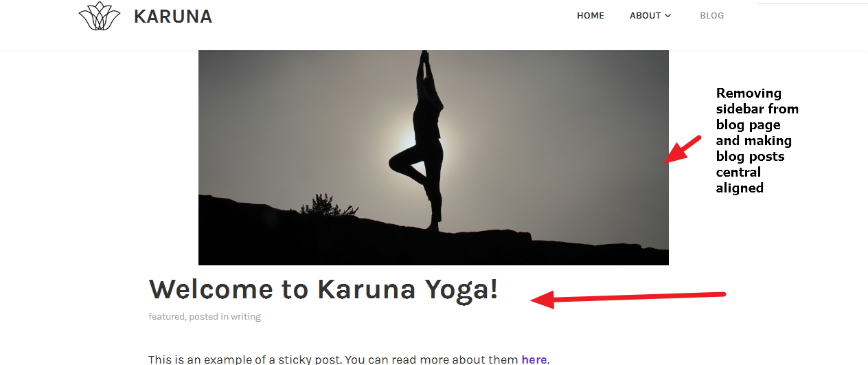Click the lotus flower logo icon
The width and height of the screenshot is (868, 365).
(x=100, y=16)
